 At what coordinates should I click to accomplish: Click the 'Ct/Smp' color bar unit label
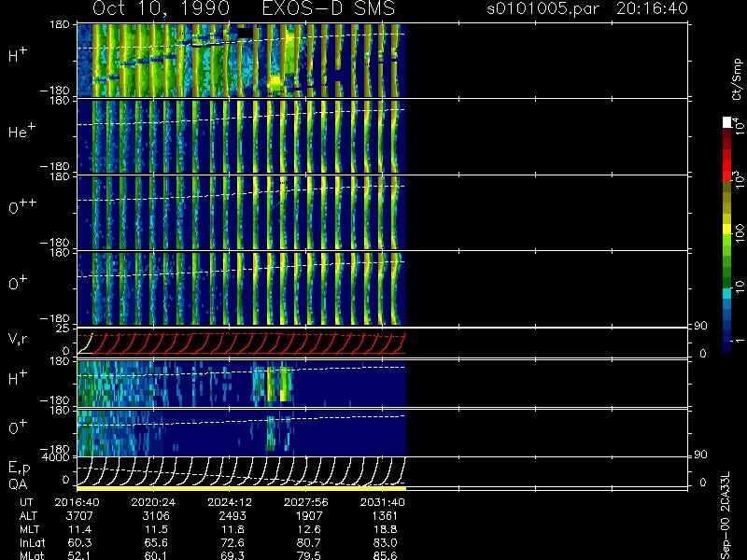pos(738,79)
